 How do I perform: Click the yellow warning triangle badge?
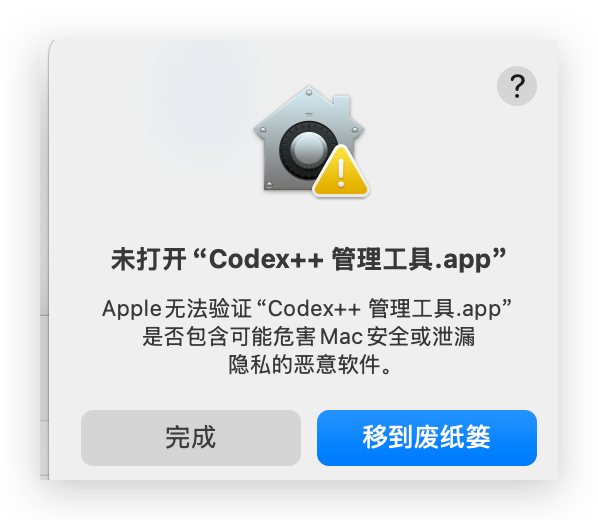341,171
